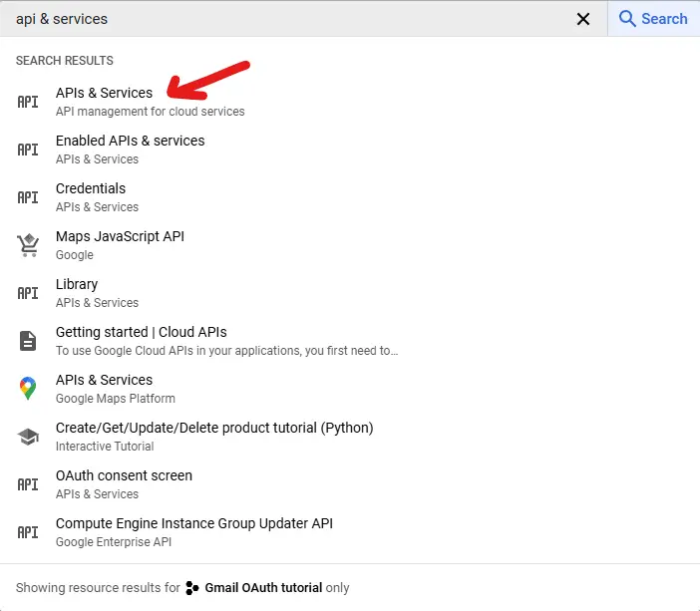The width and height of the screenshot is (700, 611).
Task: Click the Google Maps pin icon
Action: (28, 389)
